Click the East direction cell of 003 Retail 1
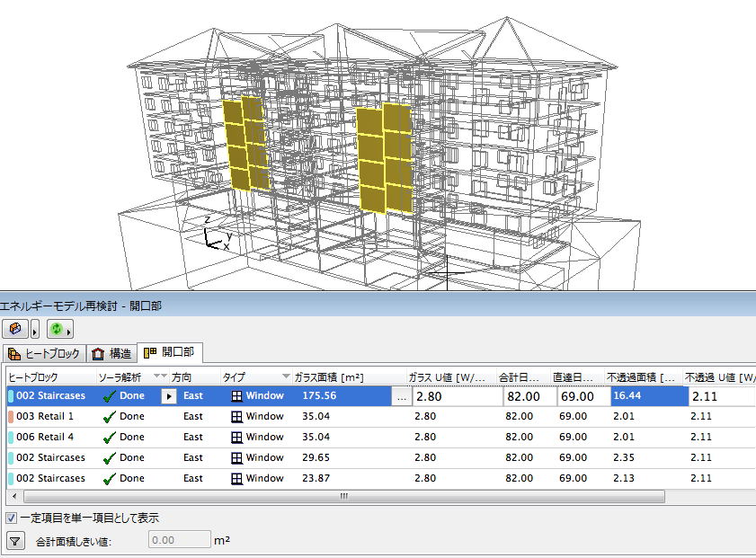The image size is (756, 558). (193, 416)
